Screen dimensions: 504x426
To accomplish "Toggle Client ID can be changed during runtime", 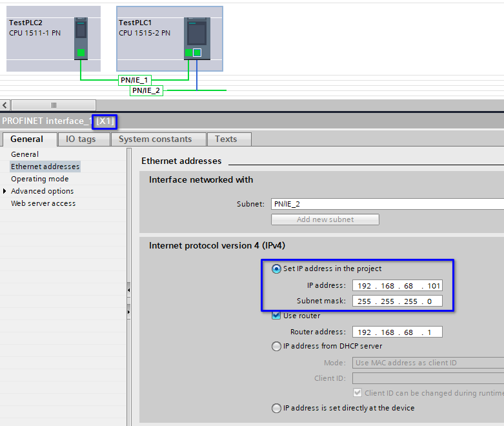I will [358, 393].
